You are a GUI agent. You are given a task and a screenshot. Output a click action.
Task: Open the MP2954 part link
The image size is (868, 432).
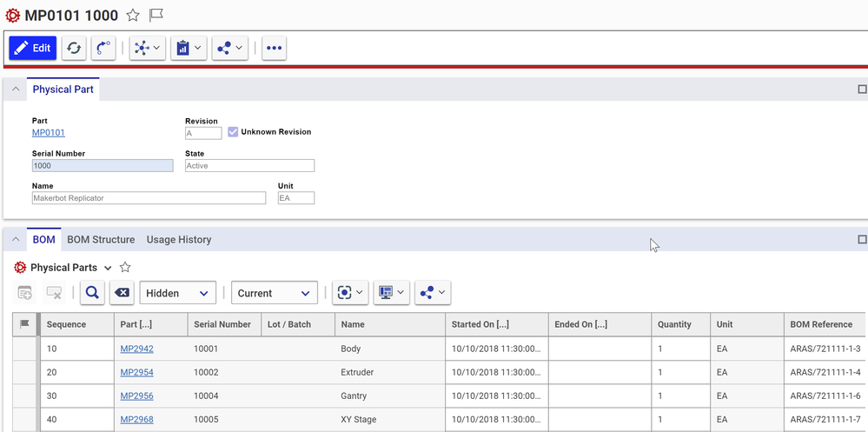pos(136,372)
